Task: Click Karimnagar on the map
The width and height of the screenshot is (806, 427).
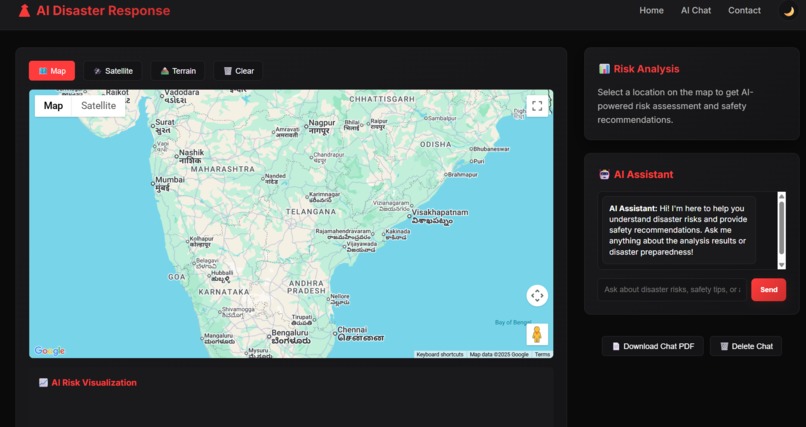Action: (x=324, y=197)
